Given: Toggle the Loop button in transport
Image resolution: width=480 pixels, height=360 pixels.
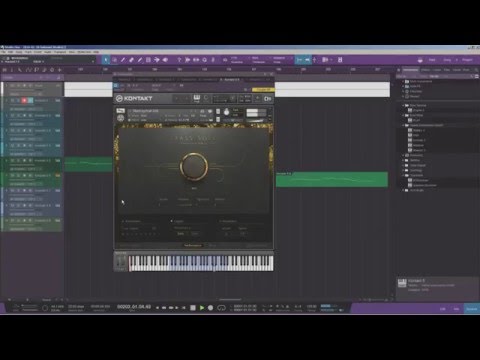Looking at the screenshot, I should pyautogui.click(x=221, y=308).
